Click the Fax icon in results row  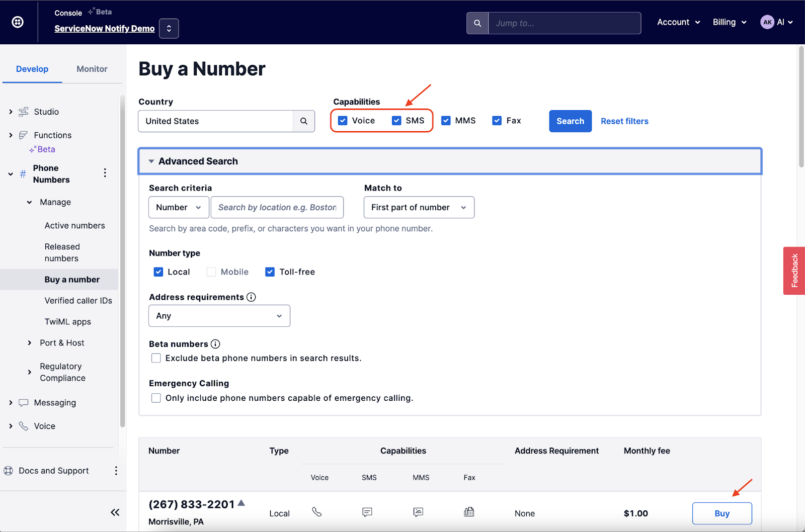point(469,512)
